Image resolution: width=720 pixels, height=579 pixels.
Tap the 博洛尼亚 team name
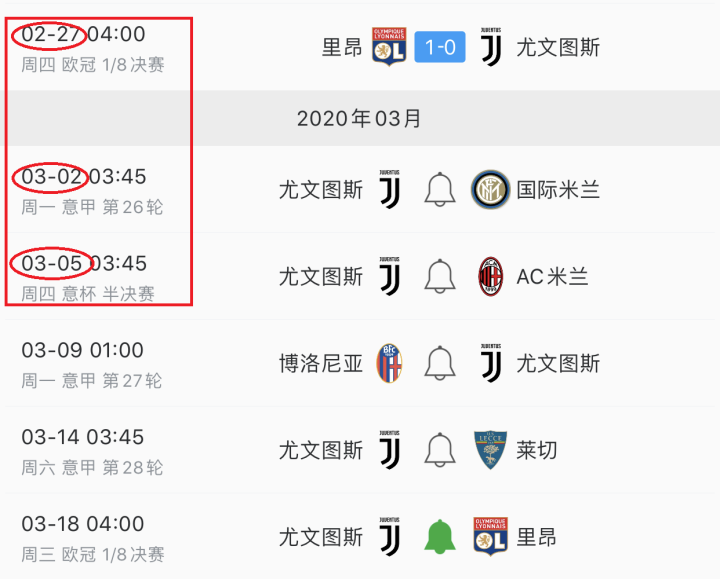pyautogui.click(x=321, y=364)
